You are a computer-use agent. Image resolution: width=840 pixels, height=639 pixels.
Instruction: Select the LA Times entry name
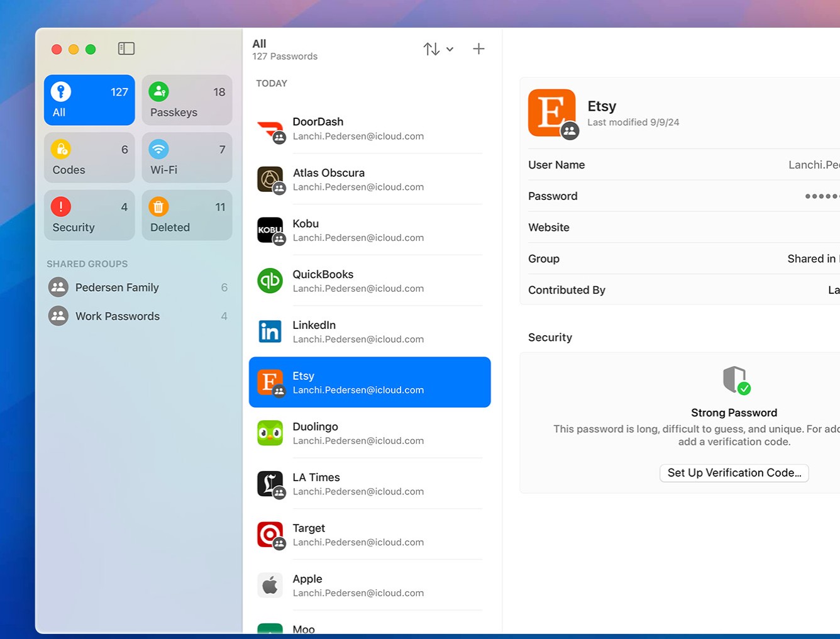(316, 477)
